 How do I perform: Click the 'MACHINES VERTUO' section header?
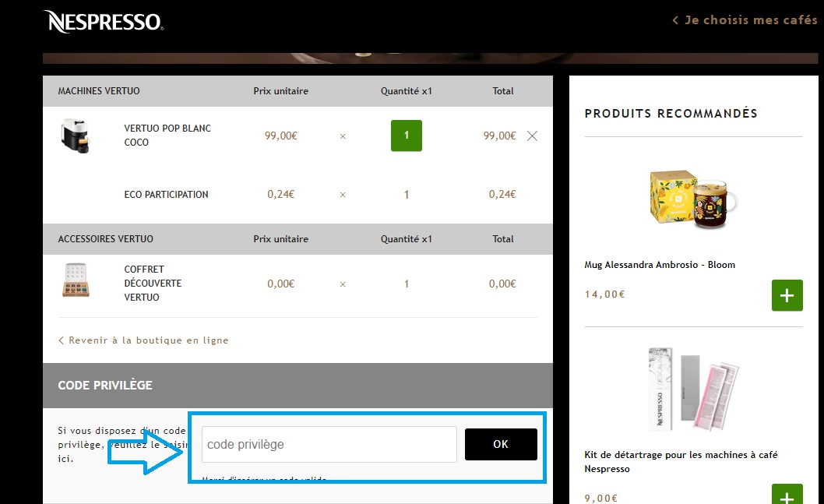coord(99,91)
